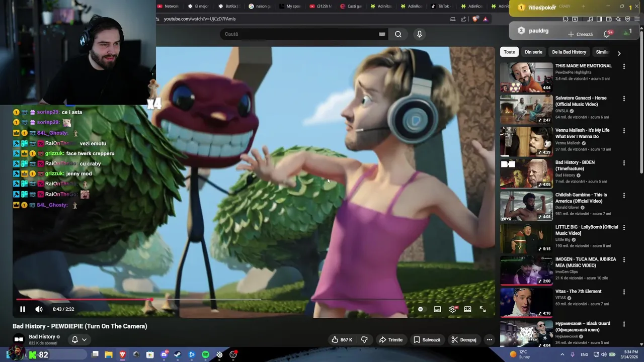
Task: Enter fullscreen mode in player
Action: 482,309
